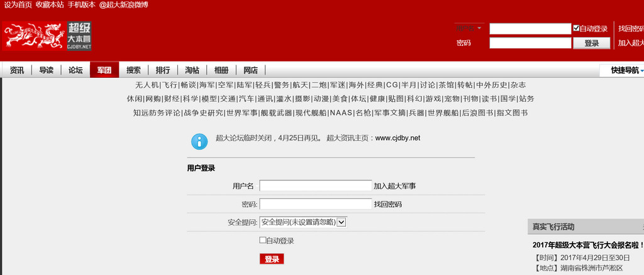Enable 自动登录 checkbox in the login form
Viewport: 644px width, 275px height.
coord(263,240)
